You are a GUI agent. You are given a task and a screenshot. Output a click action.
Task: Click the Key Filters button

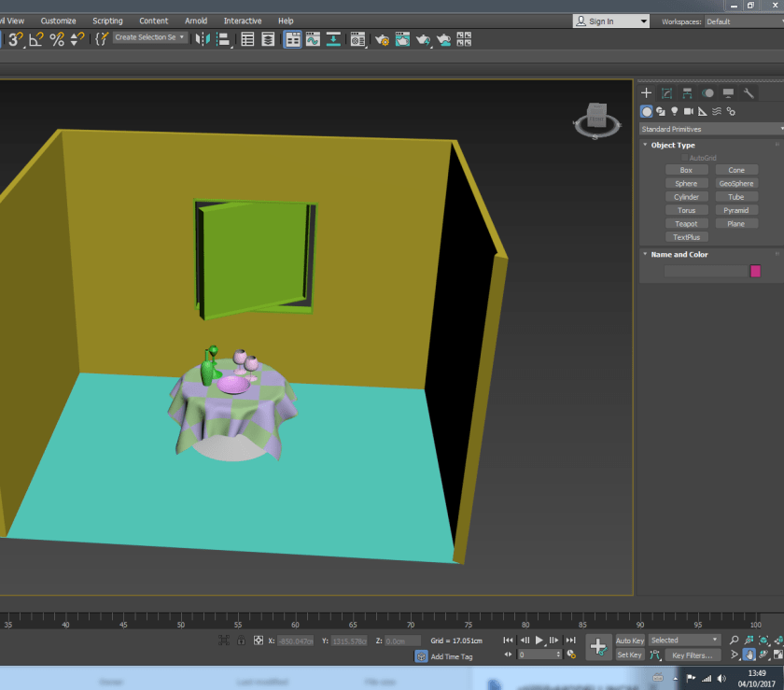[691, 655]
